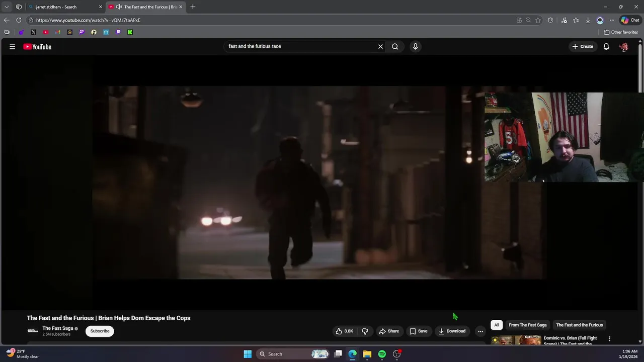This screenshot has width=644, height=362.
Task: Select the From The Fast Saga chip
Action: (527, 325)
